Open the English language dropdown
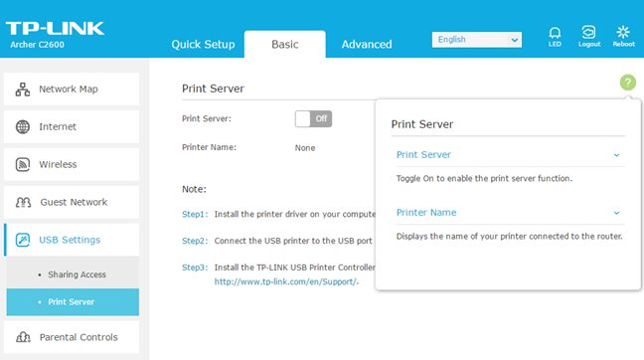The height and width of the screenshot is (360, 644). [x=477, y=40]
